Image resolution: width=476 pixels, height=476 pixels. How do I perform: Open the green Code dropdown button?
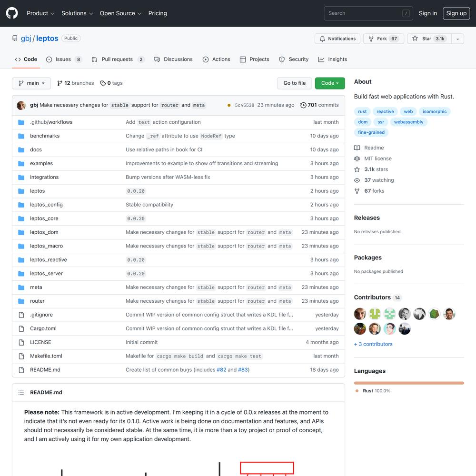click(x=330, y=83)
